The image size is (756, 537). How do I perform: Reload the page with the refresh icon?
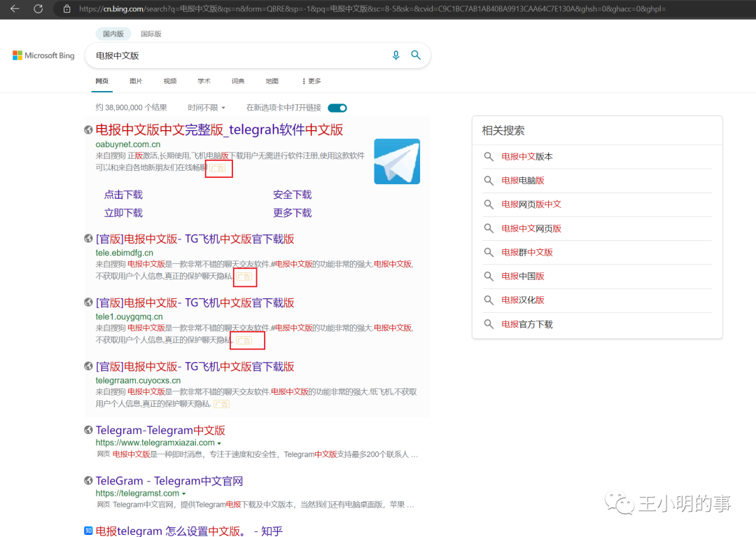click(38, 8)
